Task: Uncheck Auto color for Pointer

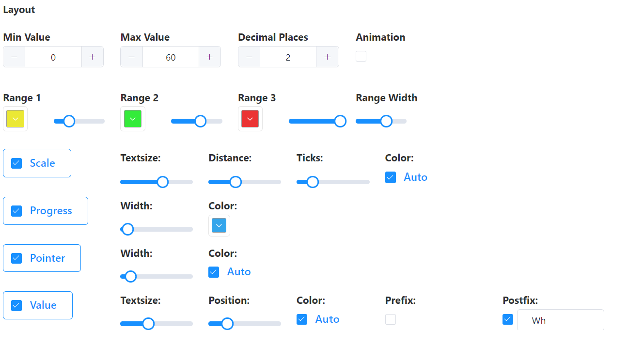Action: coord(214,272)
